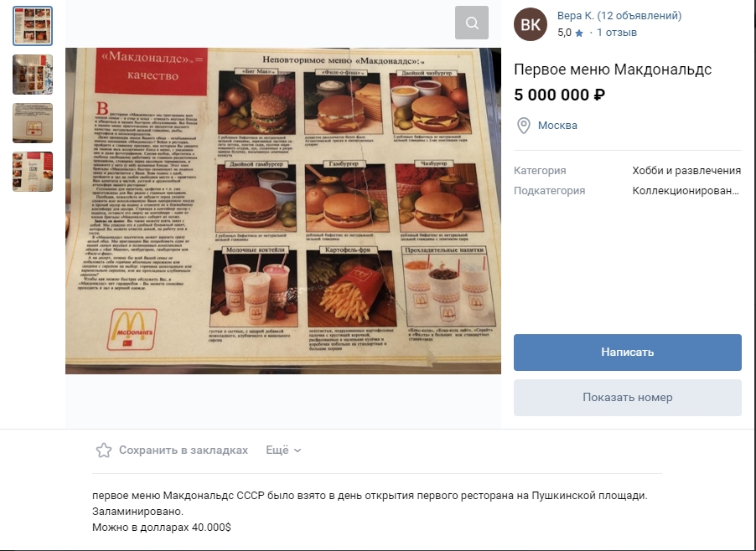Select the third photo thumbnail
The image size is (756, 551).
(x=33, y=123)
